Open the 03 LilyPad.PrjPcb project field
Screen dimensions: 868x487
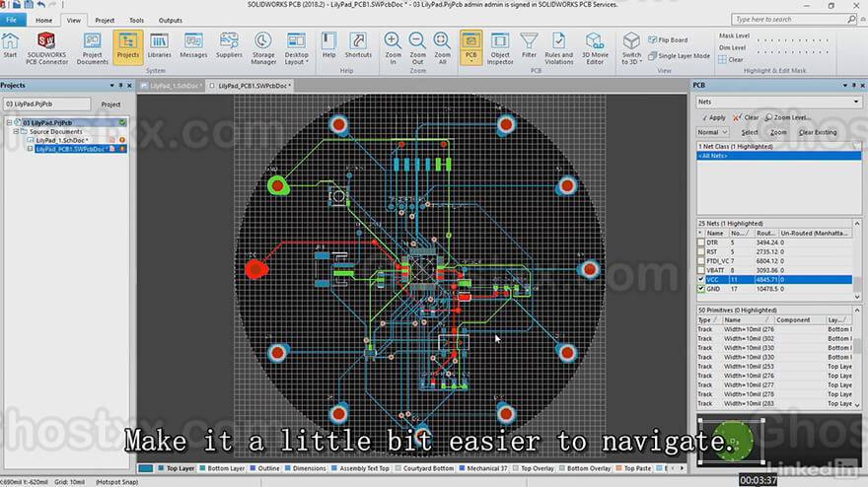(x=46, y=104)
